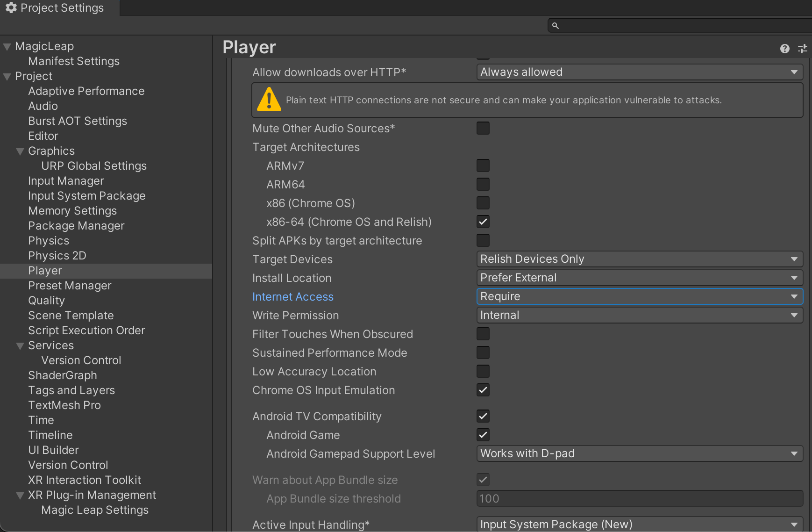Click the preset/settings icon beside the help icon
The height and width of the screenshot is (532, 812).
[803, 49]
